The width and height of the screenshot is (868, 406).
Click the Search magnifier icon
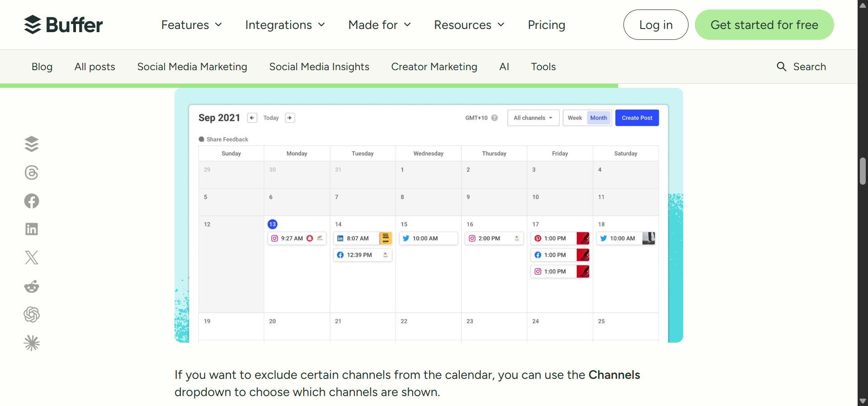[781, 67]
